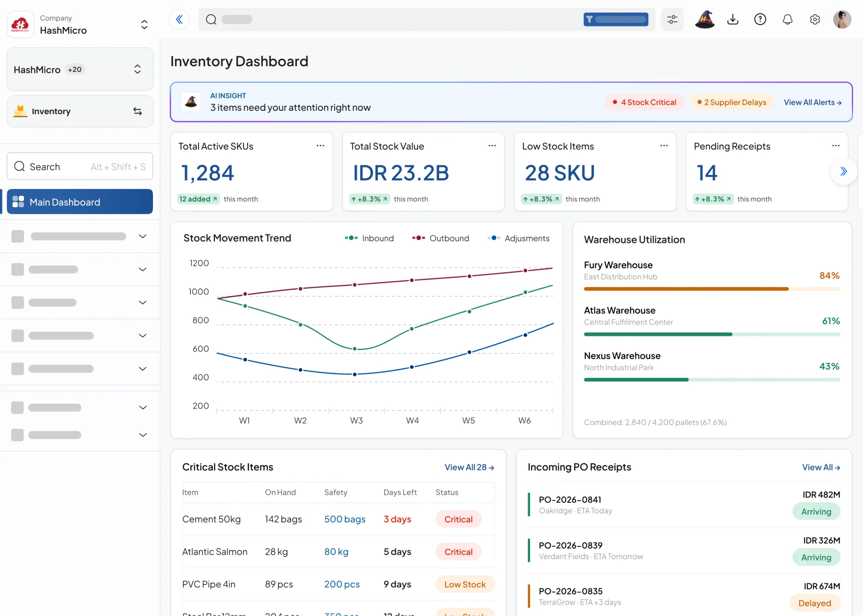Viewport: 863px width, 616px height.
Task: Click the sidebar Search field
Action: 80,166
